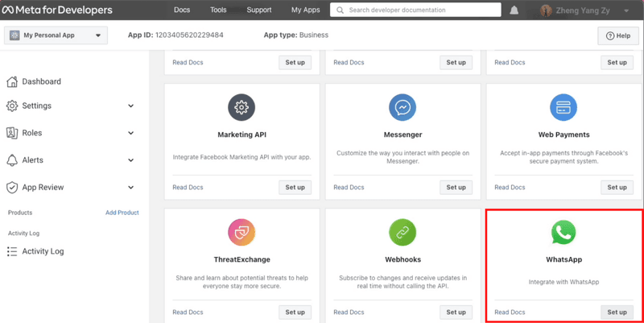This screenshot has width=644, height=323.
Task: Click the Messenger product icon
Action: point(402,107)
